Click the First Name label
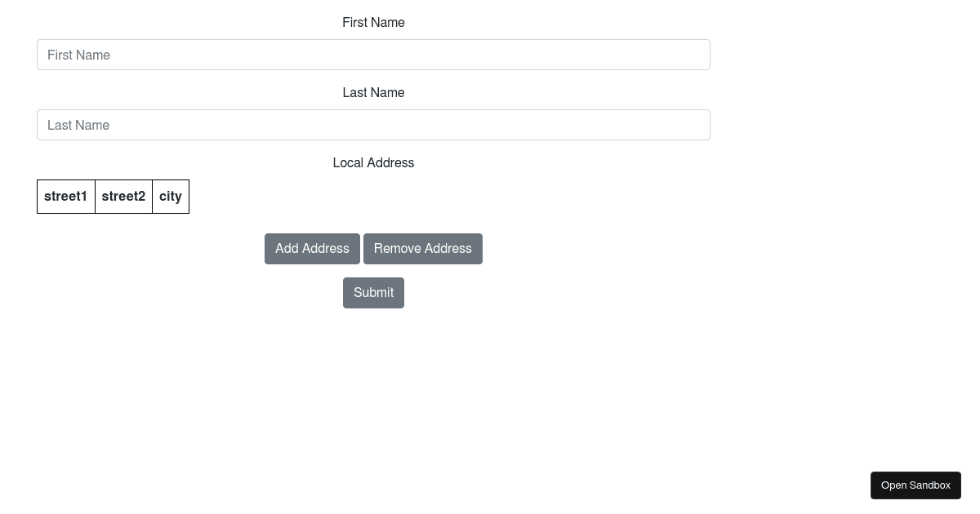 [373, 22]
